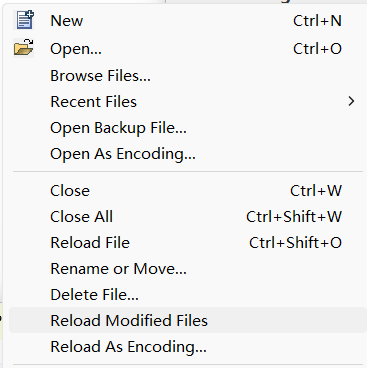Click the New document icon
The width and height of the screenshot is (367, 368).
(25, 20)
